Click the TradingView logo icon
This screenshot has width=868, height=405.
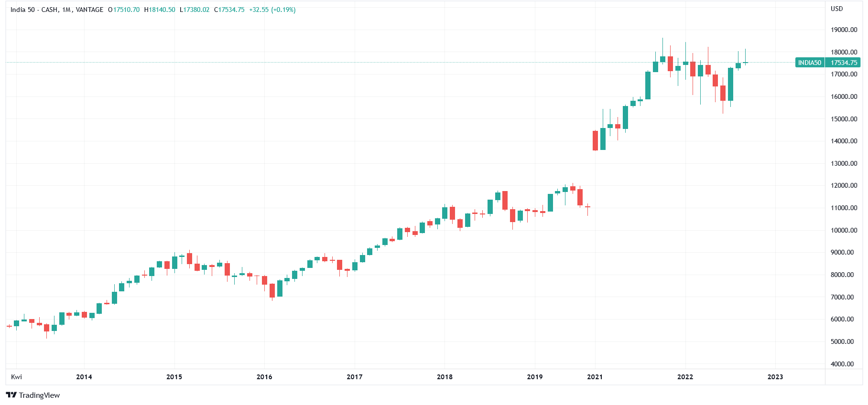click(11, 395)
